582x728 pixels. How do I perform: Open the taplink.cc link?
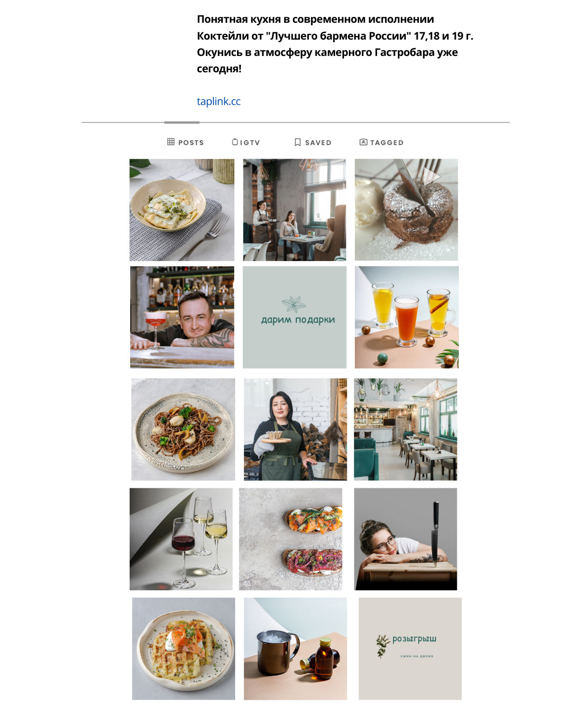pyautogui.click(x=219, y=101)
